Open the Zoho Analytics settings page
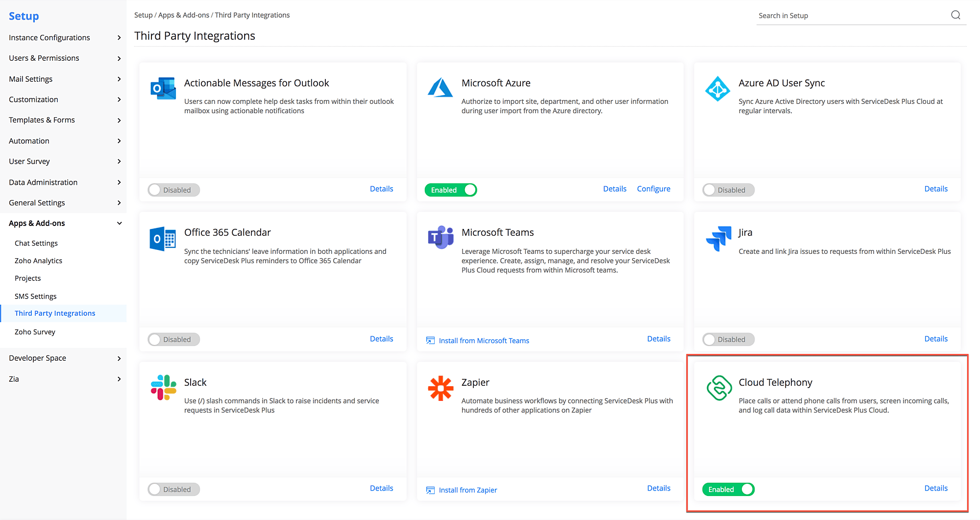 pos(38,261)
